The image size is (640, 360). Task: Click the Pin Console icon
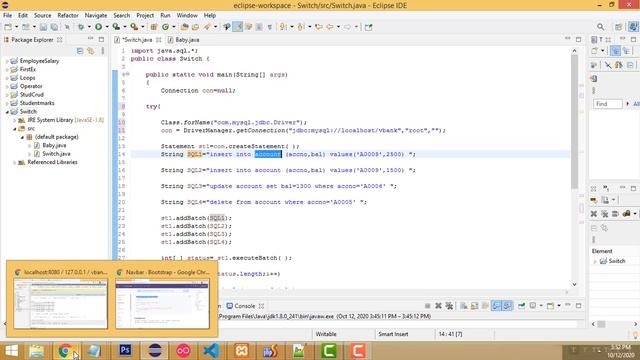tap(522, 306)
